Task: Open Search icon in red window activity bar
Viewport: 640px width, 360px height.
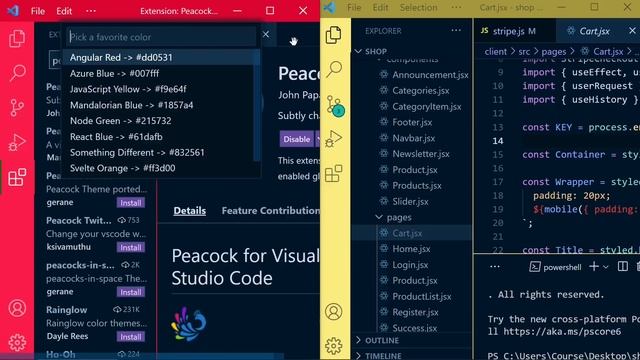Action: point(17,73)
